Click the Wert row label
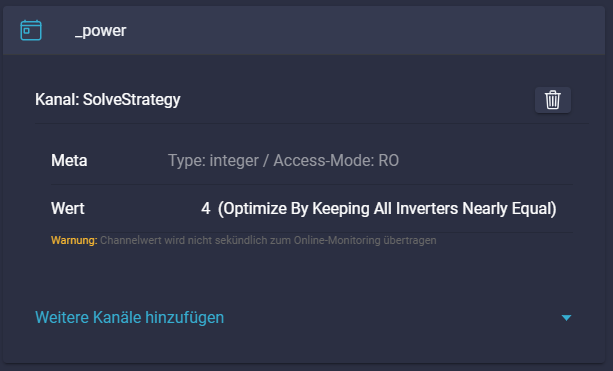 (68, 208)
